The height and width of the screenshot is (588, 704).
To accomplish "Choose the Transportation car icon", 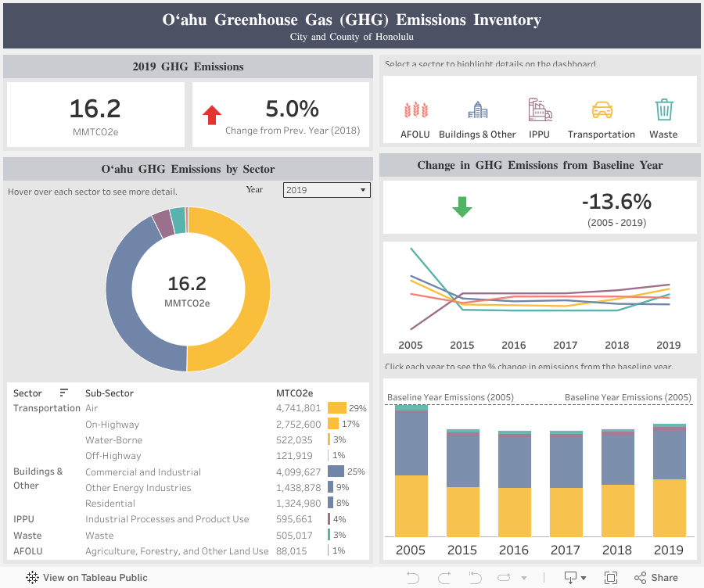I will (602, 110).
